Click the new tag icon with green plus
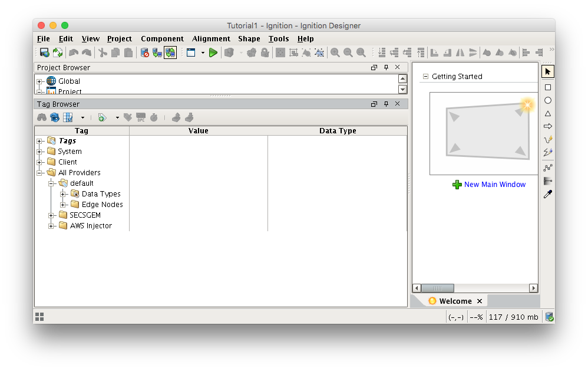 point(102,117)
